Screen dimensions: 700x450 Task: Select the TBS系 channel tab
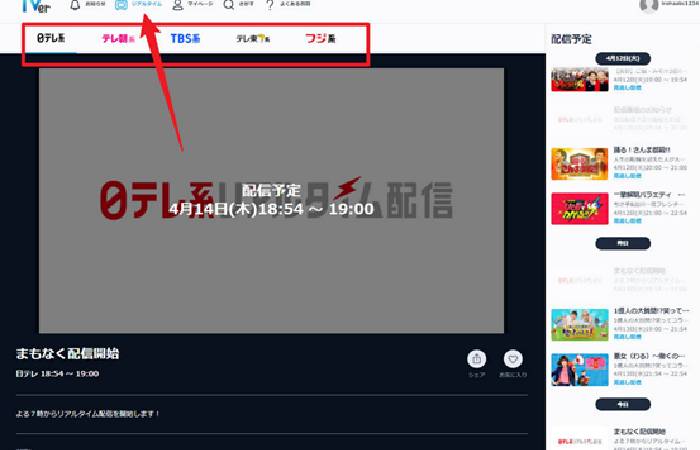click(185, 39)
